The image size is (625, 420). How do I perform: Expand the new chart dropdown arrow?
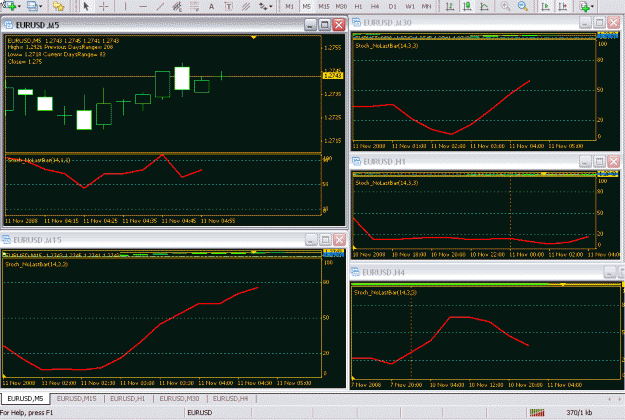coord(19,6)
